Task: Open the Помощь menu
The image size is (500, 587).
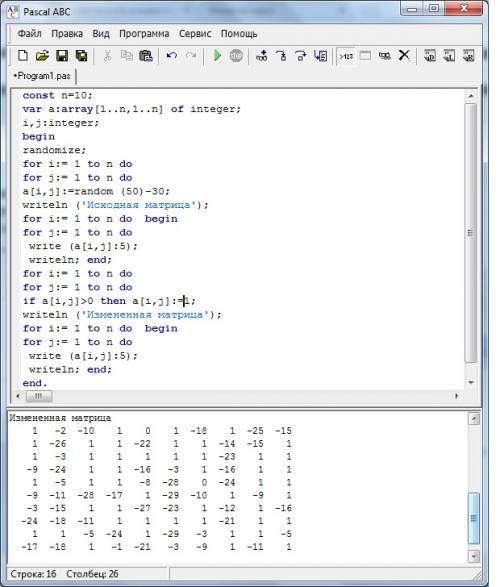Action: [x=239, y=34]
